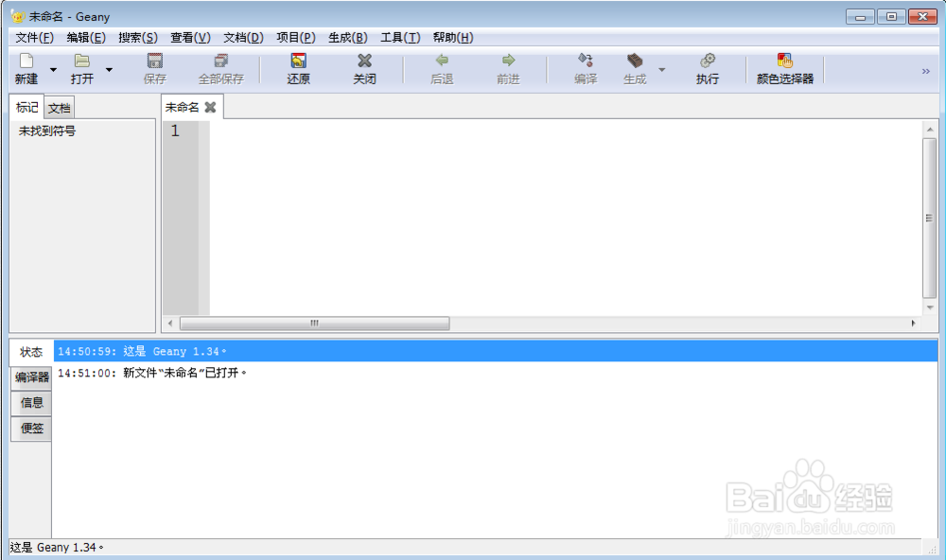Switch to the 文档 sidebar tab
This screenshot has width=946, height=560.
59,108
